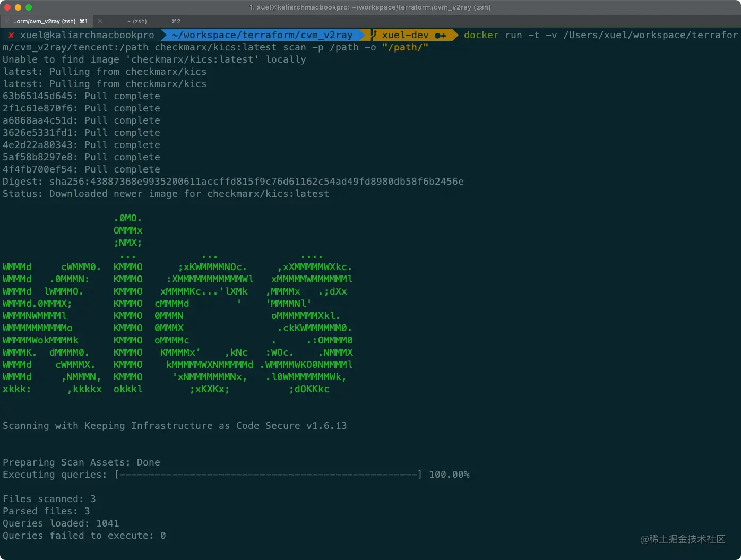Image resolution: width=741 pixels, height=560 pixels.
Task: Click the '100.00%' progress value
Action: [x=449, y=475]
